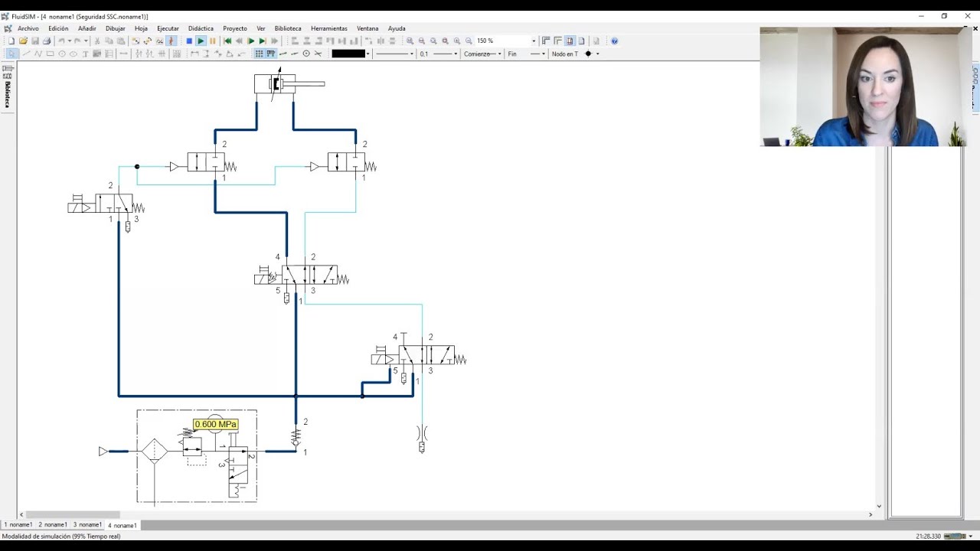The image size is (980, 551).
Task: Click the crossed lines icon
Action: point(318,54)
